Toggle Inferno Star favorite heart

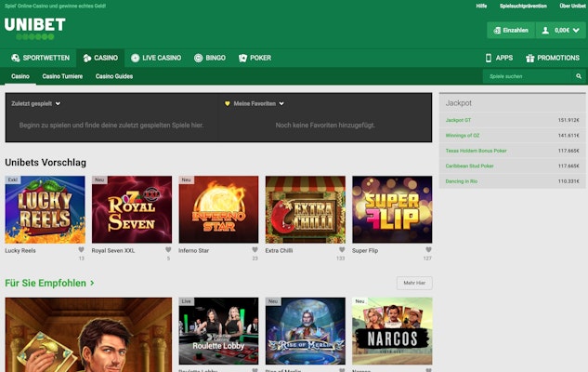point(255,249)
